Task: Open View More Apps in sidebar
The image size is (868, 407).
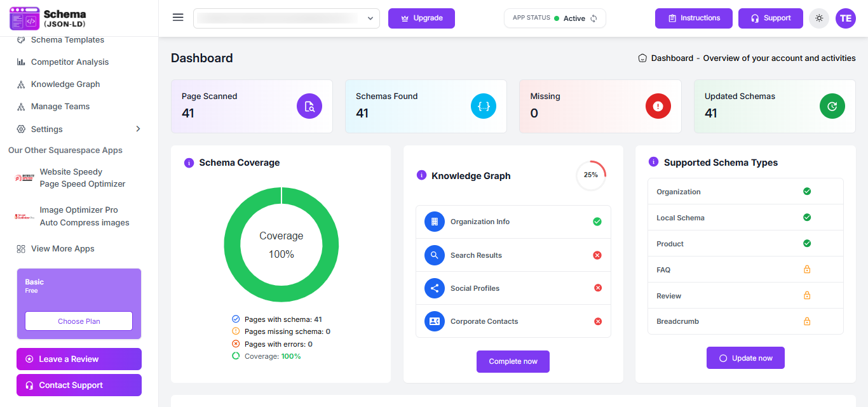Action: pos(62,249)
